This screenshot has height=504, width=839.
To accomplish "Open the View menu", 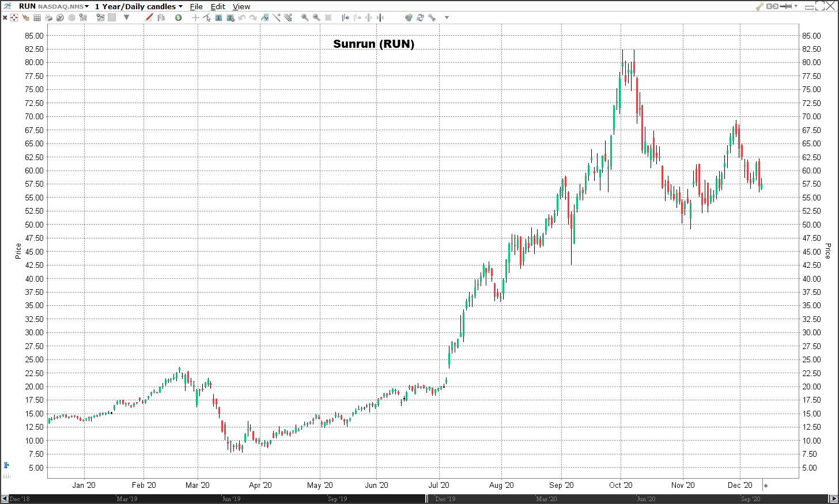I will click(x=241, y=6).
